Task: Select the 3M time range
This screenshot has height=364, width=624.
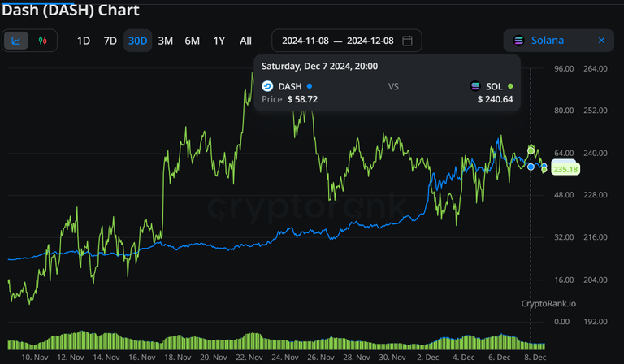Action: click(166, 41)
